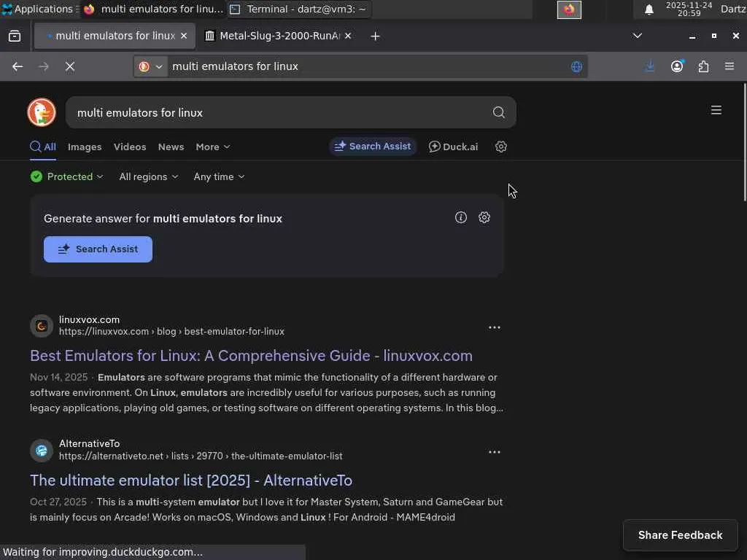Click the linuxvox.com site favicon
This screenshot has height=560, width=747.
click(x=42, y=326)
